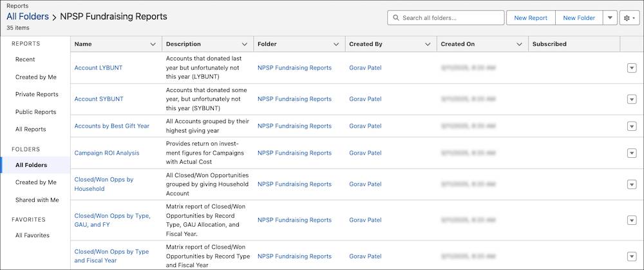This screenshot has width=644, height=270.
Task: Open NPSP Fundraising Reports folder in Account SYBUNT row
Action: (294, 99)
